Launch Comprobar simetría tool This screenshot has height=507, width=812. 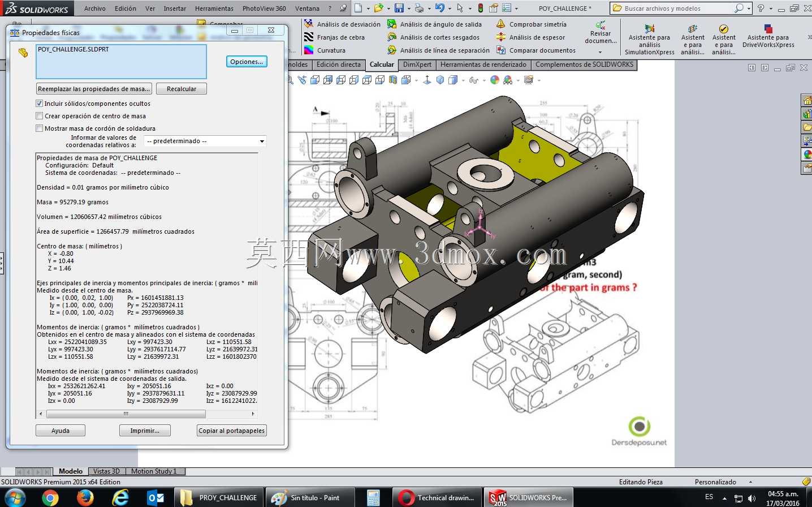tap(531, 24)
